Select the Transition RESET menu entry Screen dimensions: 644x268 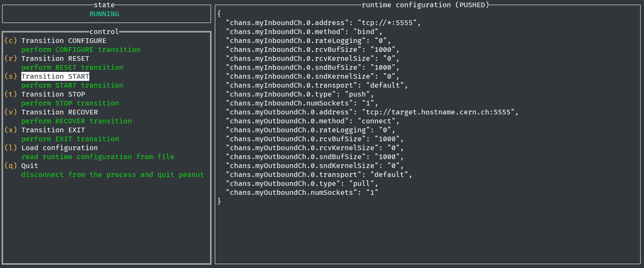tap(55, 59)
